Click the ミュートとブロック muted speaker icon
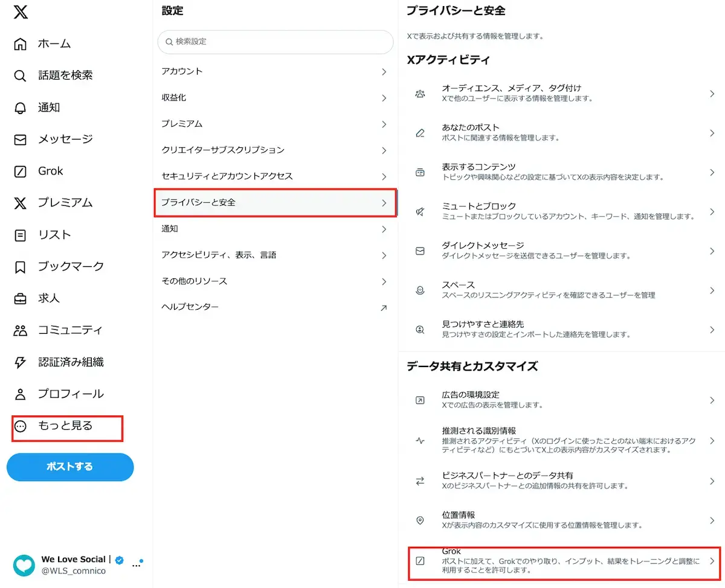Viewport: 725px width, 588px height. pyautogui.click(x=420, y=211)
